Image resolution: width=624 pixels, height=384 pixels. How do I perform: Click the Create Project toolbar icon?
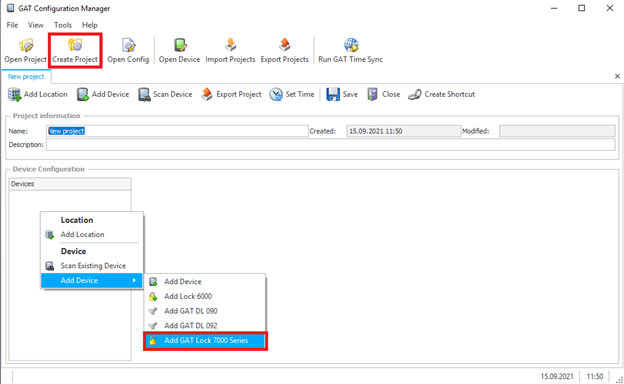point(75,51)
